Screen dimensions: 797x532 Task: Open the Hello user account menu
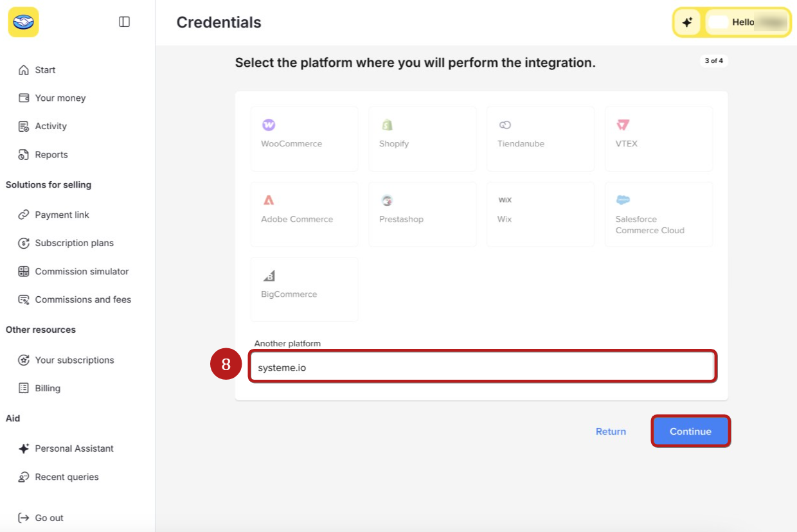pos(748,22)
